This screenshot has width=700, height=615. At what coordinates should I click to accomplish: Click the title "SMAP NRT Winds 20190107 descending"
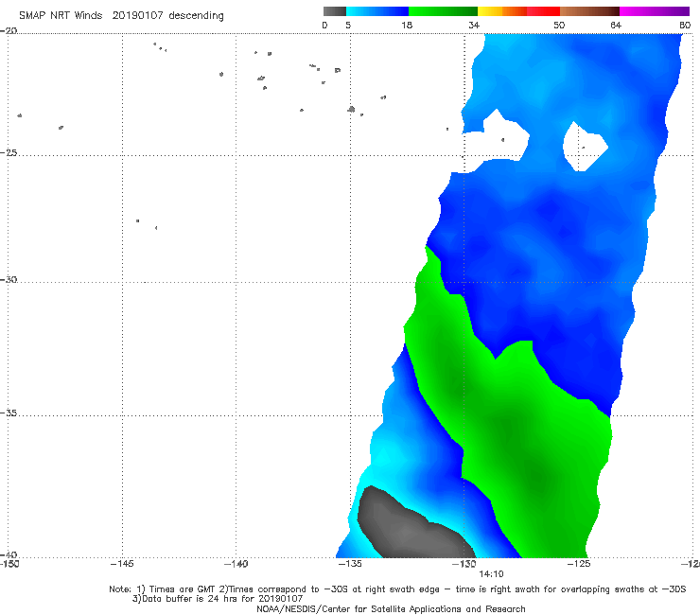point(121,16)
